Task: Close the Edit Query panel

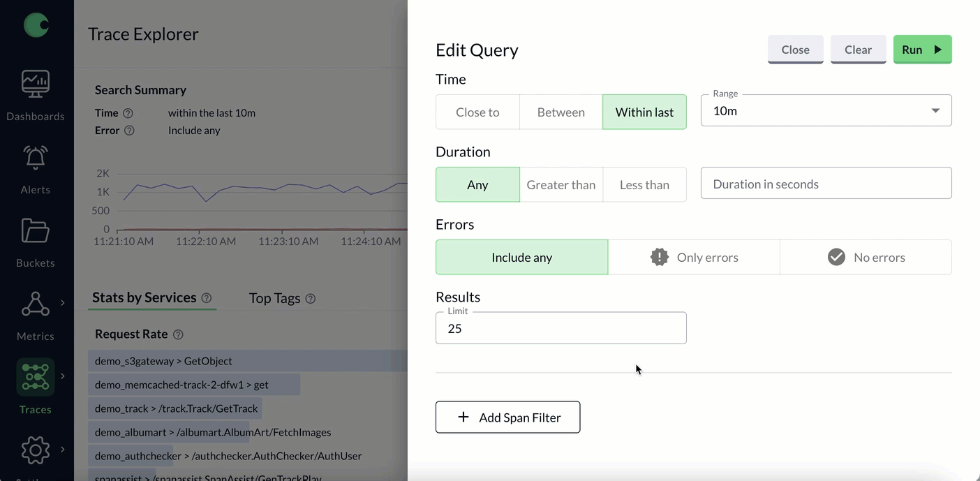Action: click(796, 50)
